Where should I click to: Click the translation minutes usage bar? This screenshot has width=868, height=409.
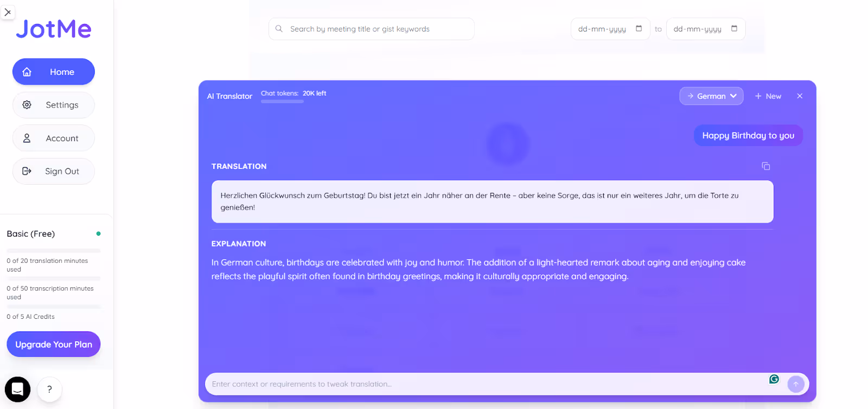tap(54, 251)
